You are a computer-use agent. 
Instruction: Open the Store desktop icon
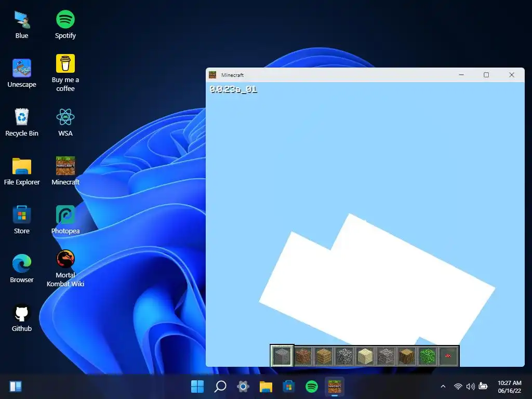(22, 220)
